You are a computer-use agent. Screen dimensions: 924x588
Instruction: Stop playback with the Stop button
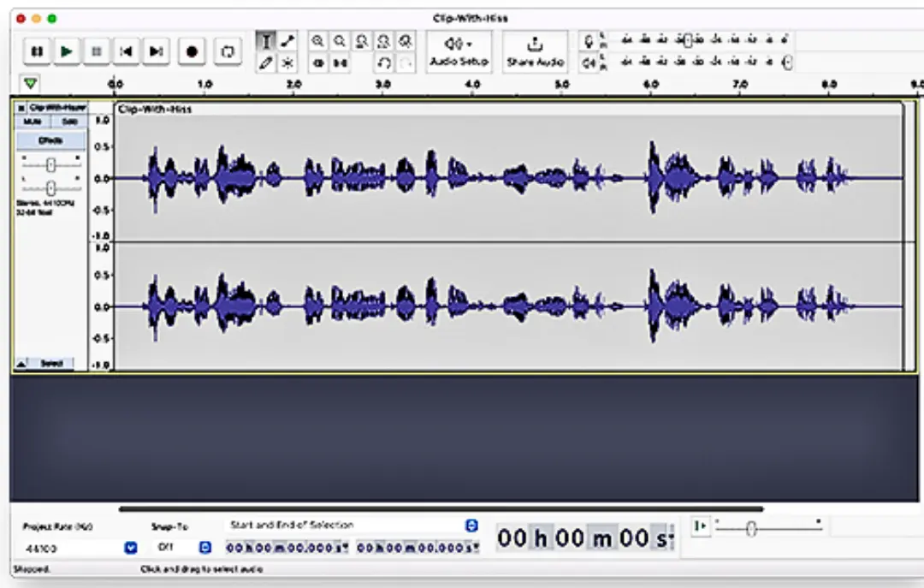(x=97, y=51)
